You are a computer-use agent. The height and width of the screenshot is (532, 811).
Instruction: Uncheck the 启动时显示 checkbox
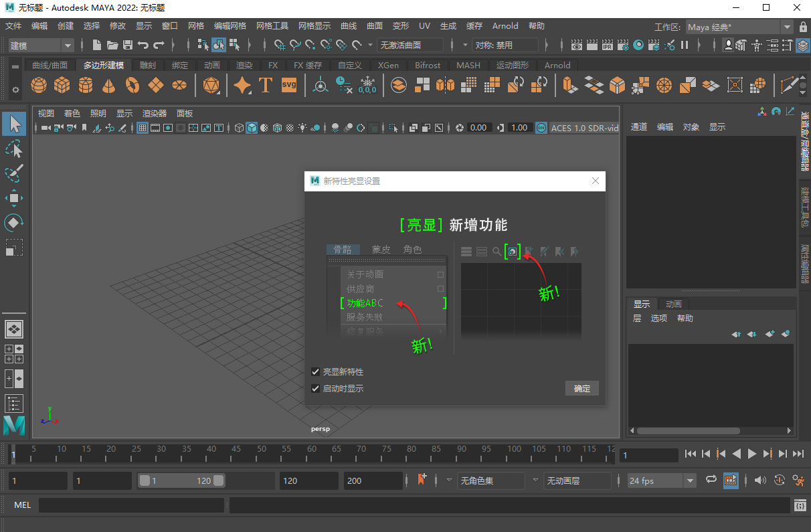click(316, 388)
